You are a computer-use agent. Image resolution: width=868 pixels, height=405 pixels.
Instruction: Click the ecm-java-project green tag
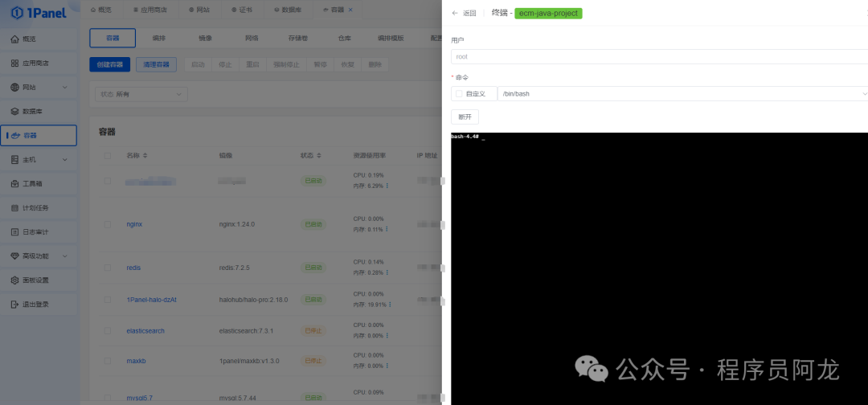pos(549,14)
